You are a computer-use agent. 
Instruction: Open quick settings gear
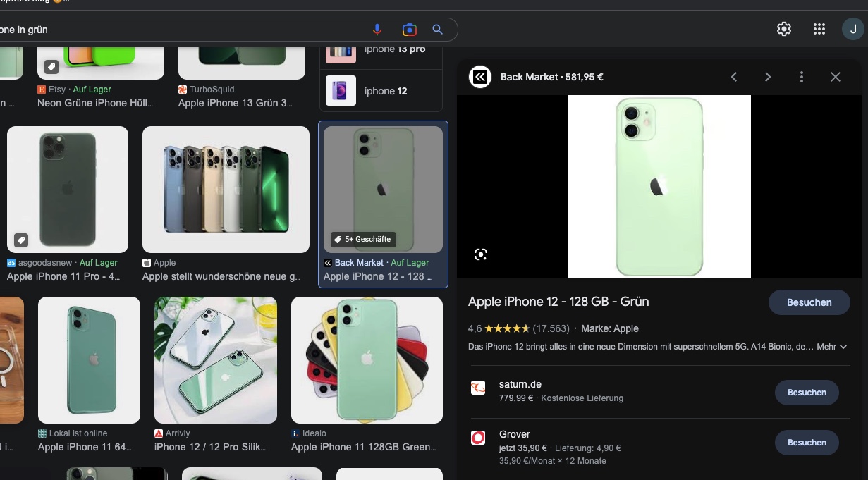point(783,29)
